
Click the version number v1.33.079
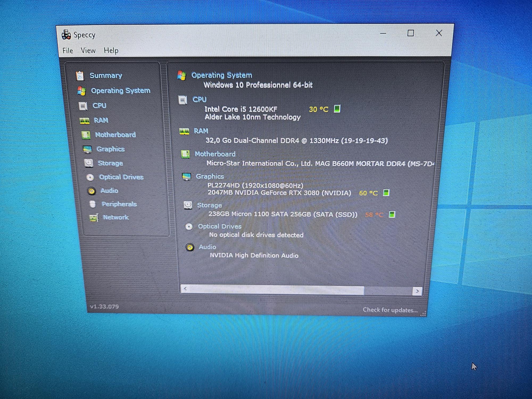[x=104, y=306]
